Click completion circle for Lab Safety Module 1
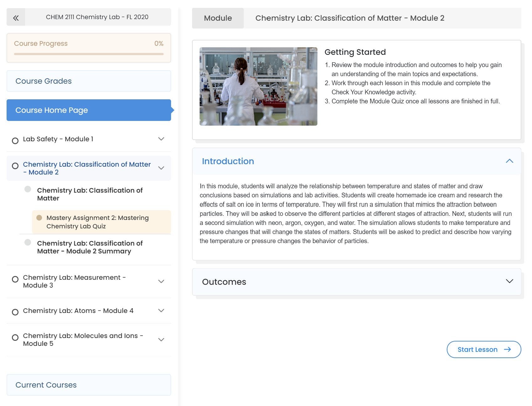 (x=15, y=141)
